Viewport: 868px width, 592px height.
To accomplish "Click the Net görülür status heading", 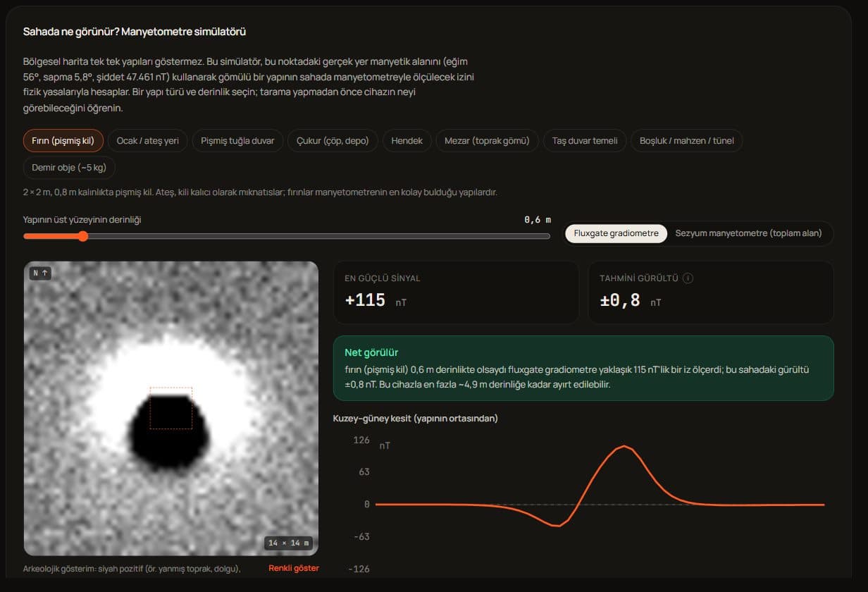I will click(371, 352).
